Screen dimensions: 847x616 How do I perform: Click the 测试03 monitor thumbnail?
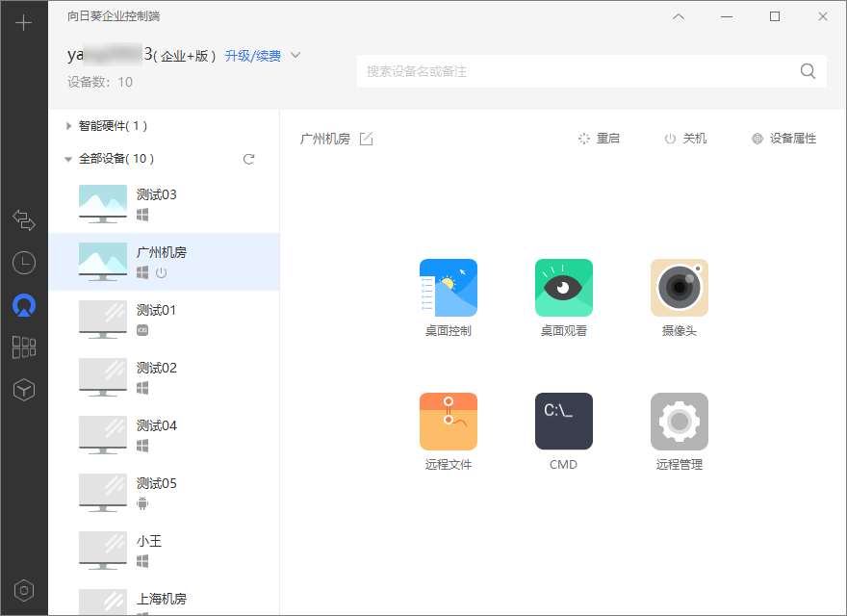click(103, 204)
